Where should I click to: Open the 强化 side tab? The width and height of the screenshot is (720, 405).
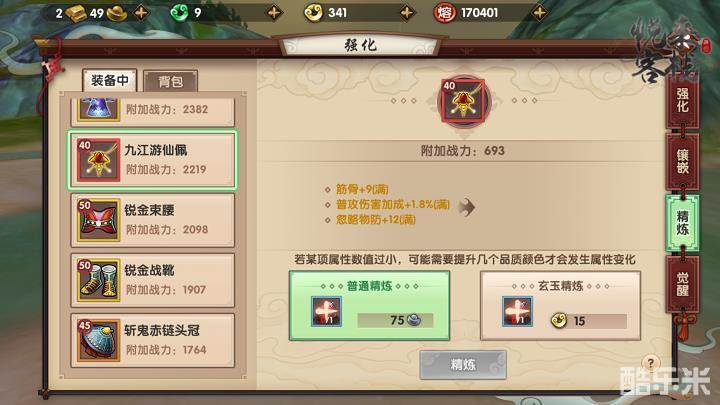(682, 100)
